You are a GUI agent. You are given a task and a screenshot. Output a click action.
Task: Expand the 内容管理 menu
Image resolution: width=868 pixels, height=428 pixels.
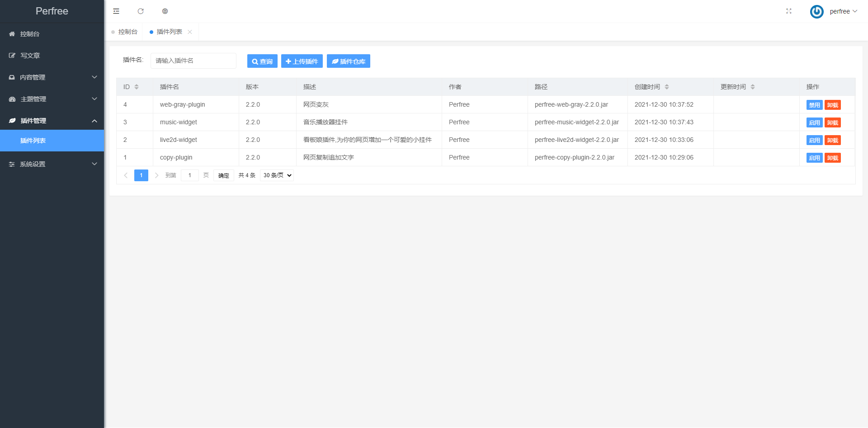tap(52, 77)
